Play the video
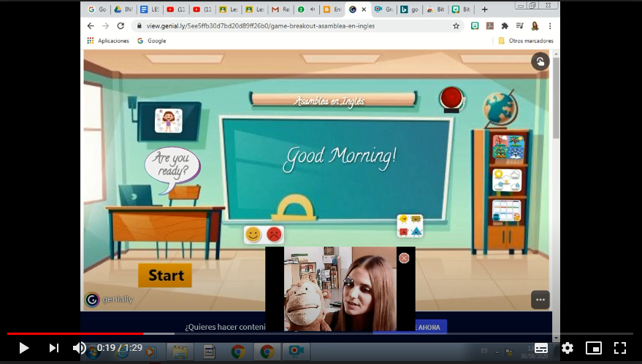This screenshot has height=364, width=642. click(x=24, y=348)
